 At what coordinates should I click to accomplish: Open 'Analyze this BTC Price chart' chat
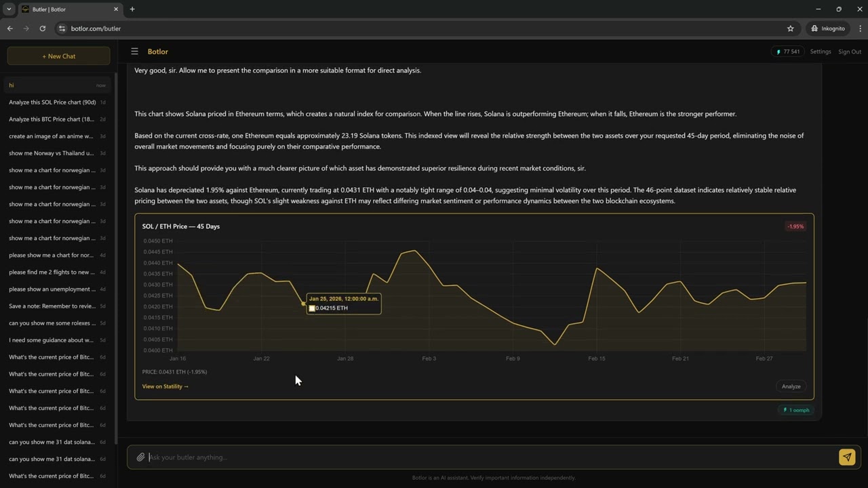click(x=57, y=119)
